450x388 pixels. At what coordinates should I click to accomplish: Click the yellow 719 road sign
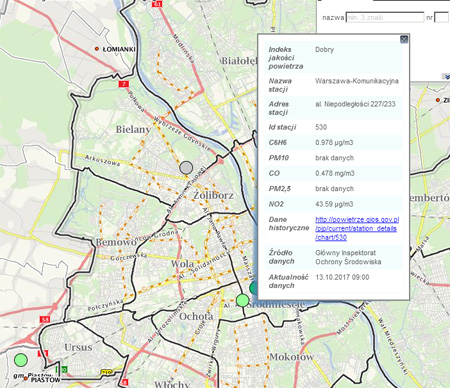click(x=106, y=372)
